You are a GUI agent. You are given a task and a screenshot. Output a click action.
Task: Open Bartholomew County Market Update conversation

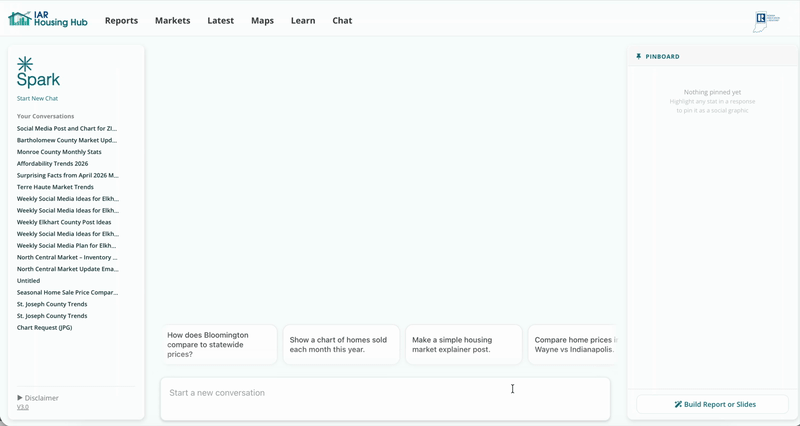67,140
